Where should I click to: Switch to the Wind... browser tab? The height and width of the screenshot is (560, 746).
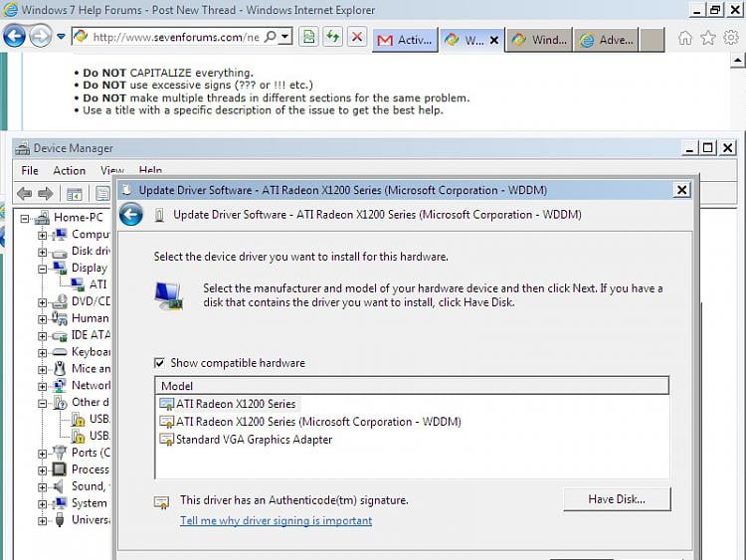click(x=539, y=40)
